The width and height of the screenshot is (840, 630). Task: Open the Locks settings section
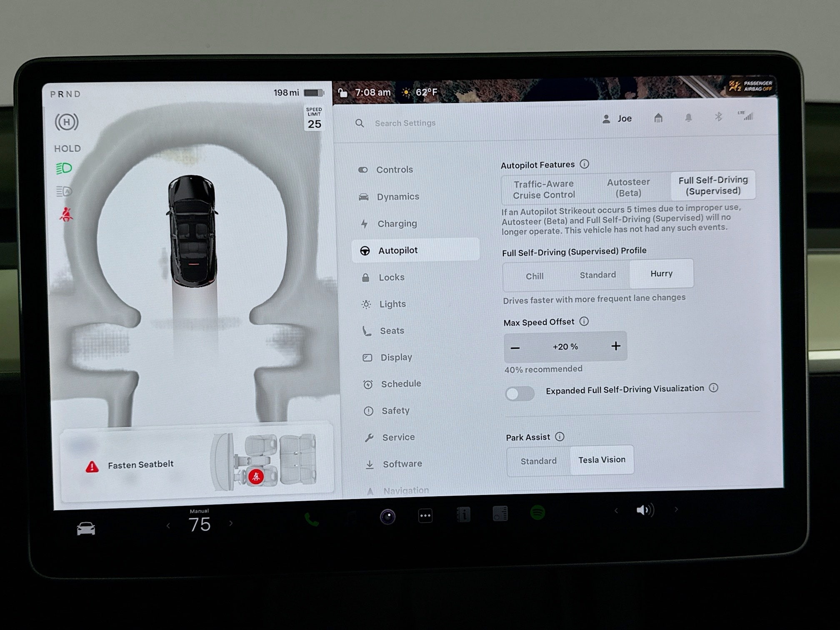(383, 277)
